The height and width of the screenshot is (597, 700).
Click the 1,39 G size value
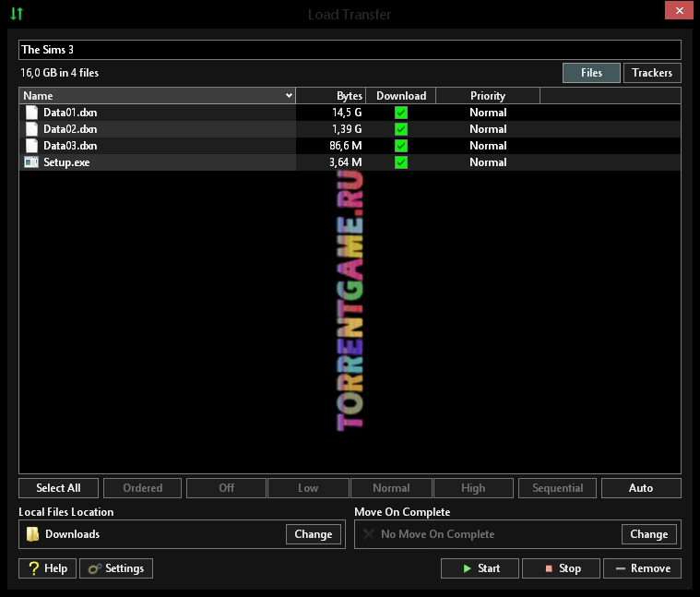(x=347, y=129)
